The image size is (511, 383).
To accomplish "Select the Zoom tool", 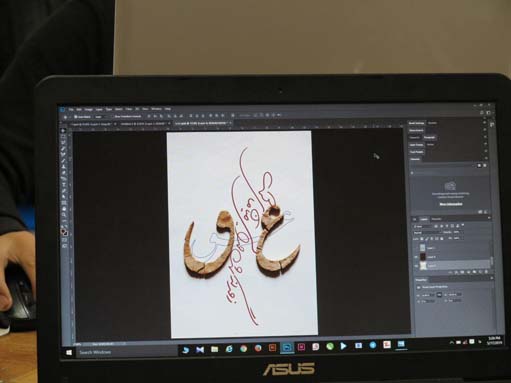I will pyautogui.click(x=64, y=215).
